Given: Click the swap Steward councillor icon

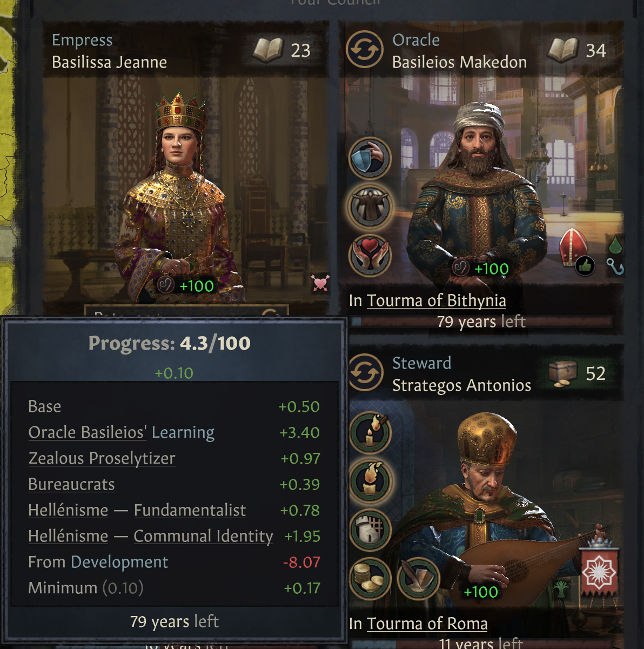Looking at the screenshot, I should 365,373.
